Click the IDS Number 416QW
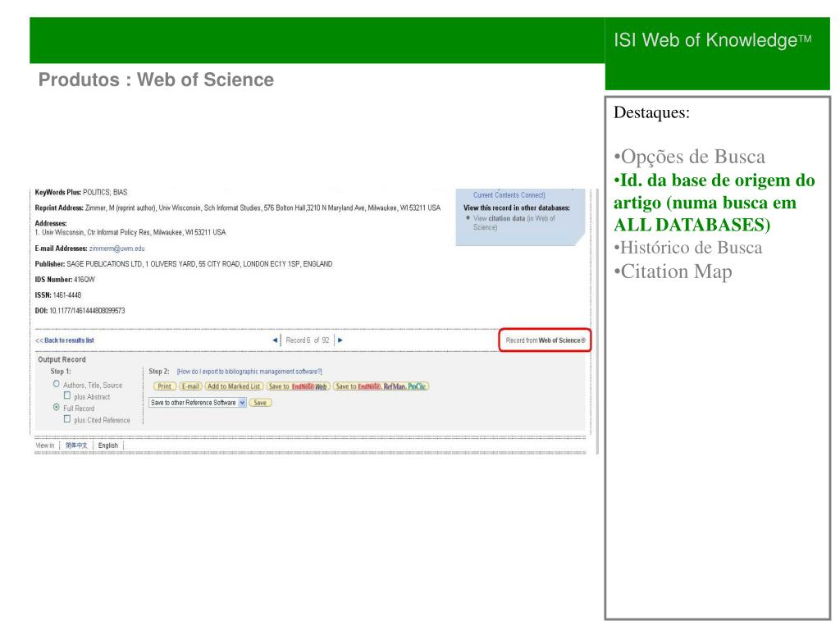 (84, 280)
